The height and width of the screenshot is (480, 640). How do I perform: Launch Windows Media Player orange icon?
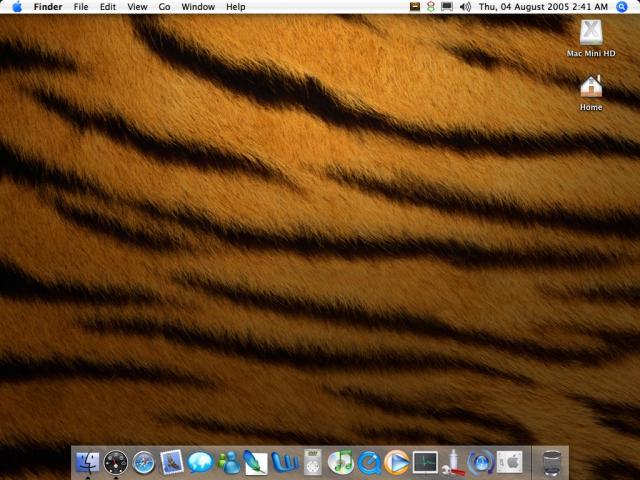[x=397, y=462]
